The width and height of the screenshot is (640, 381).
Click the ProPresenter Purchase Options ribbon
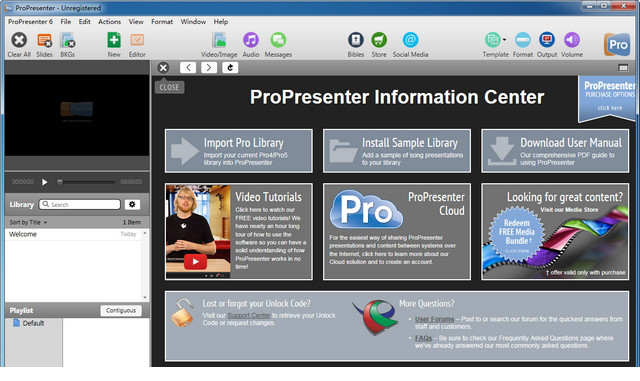point(608,98)
